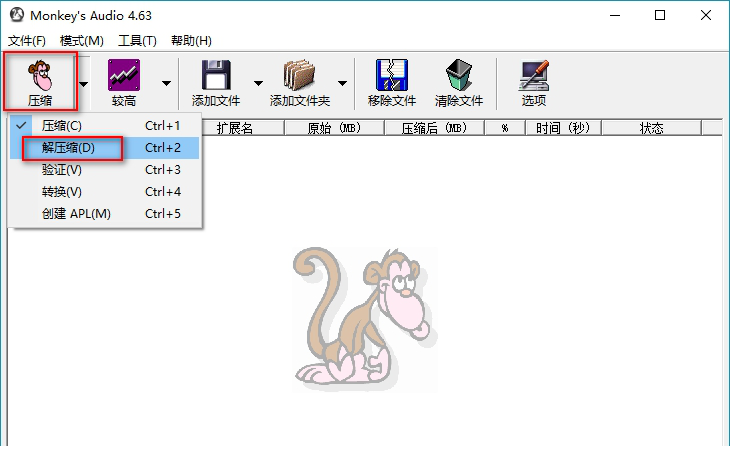Sort by the 压缩后 (MB) column header

[x=434, y=128]
